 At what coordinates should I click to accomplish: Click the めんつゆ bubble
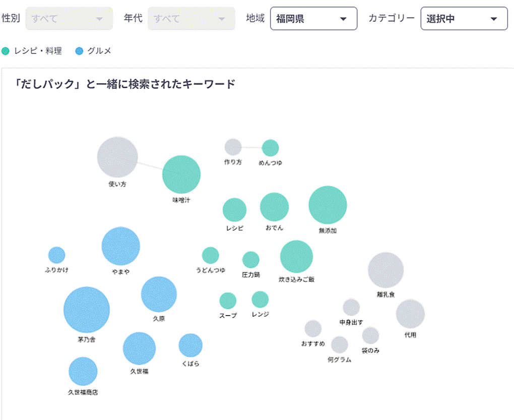coord(270,148)
